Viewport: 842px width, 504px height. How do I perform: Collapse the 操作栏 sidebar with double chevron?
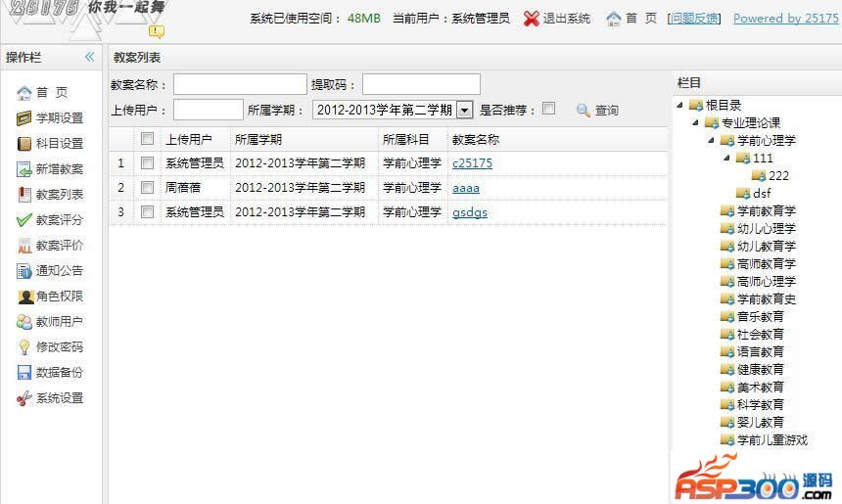click(x=89, y=57)
